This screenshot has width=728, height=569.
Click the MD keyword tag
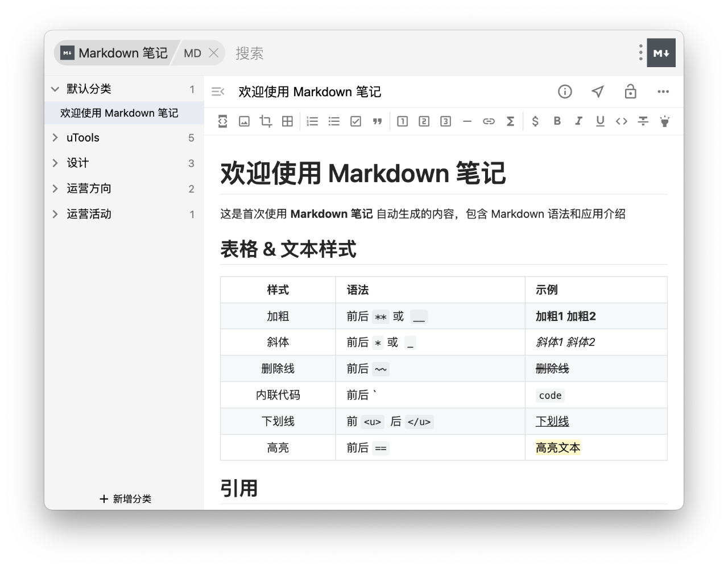point(193,53)
